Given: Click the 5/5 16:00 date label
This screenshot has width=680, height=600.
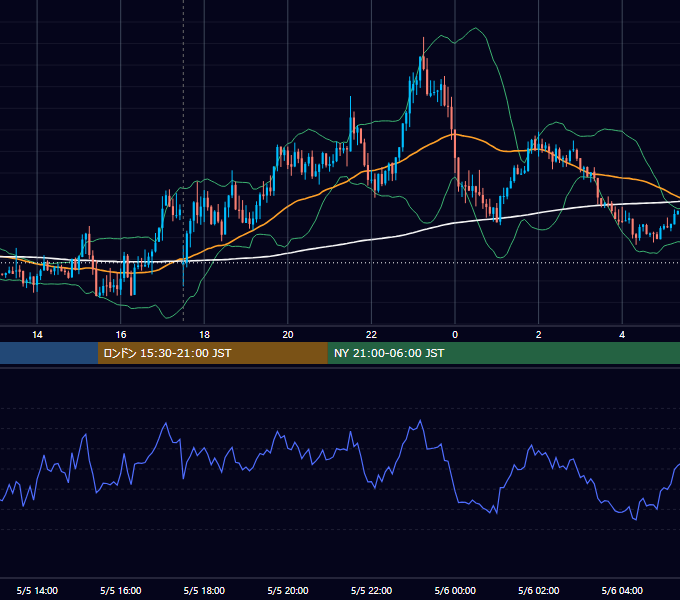Looking at the screenshot, I should [121, 590].
